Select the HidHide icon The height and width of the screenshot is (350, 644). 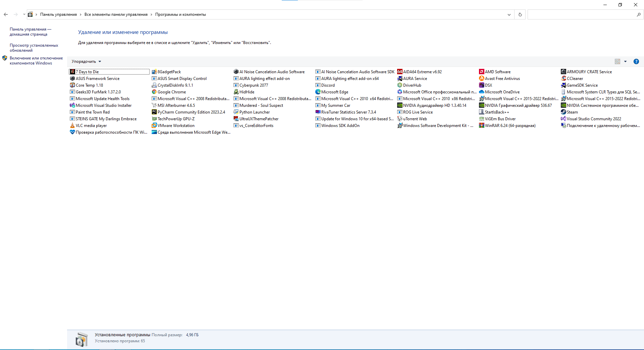(236, 92)
